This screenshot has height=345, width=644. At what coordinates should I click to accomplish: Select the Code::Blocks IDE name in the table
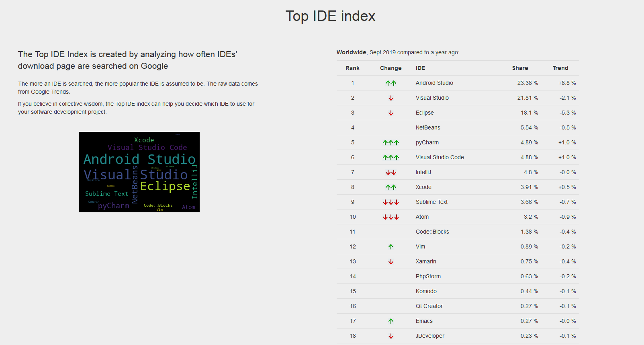[x=432, y=232]
